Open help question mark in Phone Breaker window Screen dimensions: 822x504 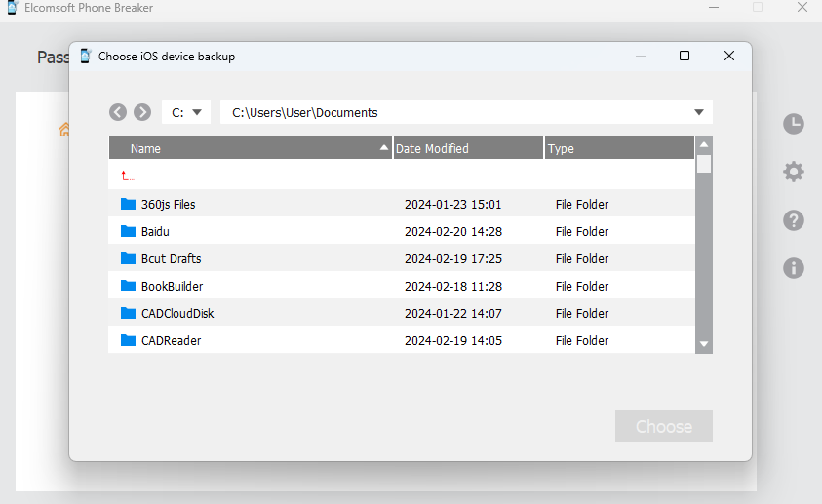[x=794, y=220]
